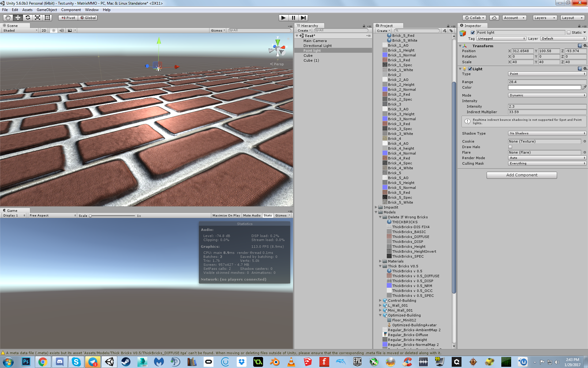Open the Shadow Type dropdown

point(547,133)
